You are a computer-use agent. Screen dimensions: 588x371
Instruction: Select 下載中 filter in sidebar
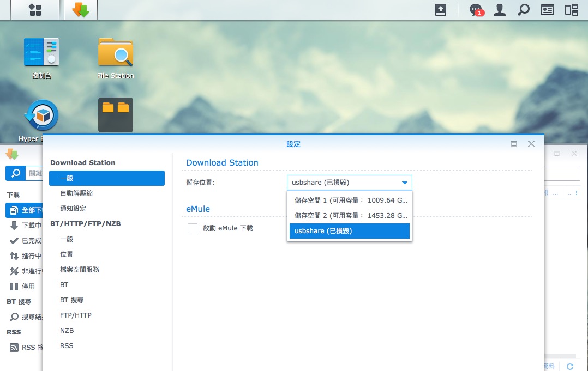(25, 226)
